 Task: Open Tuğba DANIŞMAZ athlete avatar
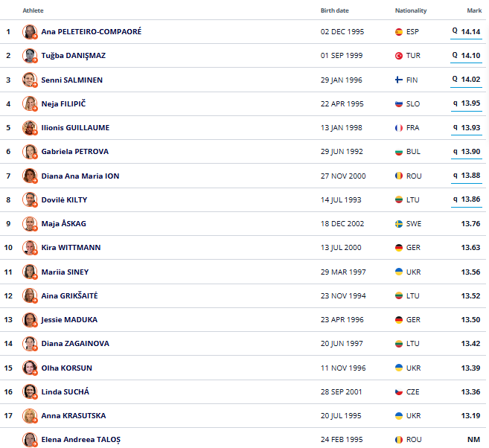coord(30,56)
